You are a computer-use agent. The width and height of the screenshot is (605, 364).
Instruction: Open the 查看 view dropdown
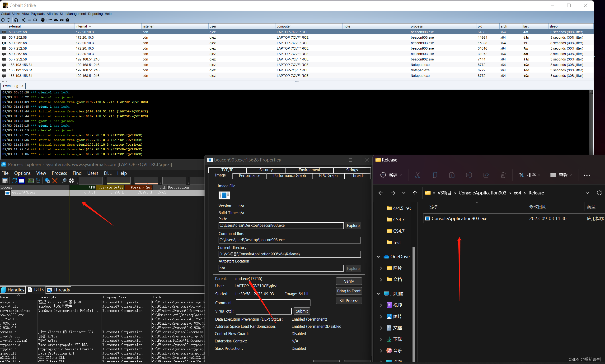(x=561, y=175)
